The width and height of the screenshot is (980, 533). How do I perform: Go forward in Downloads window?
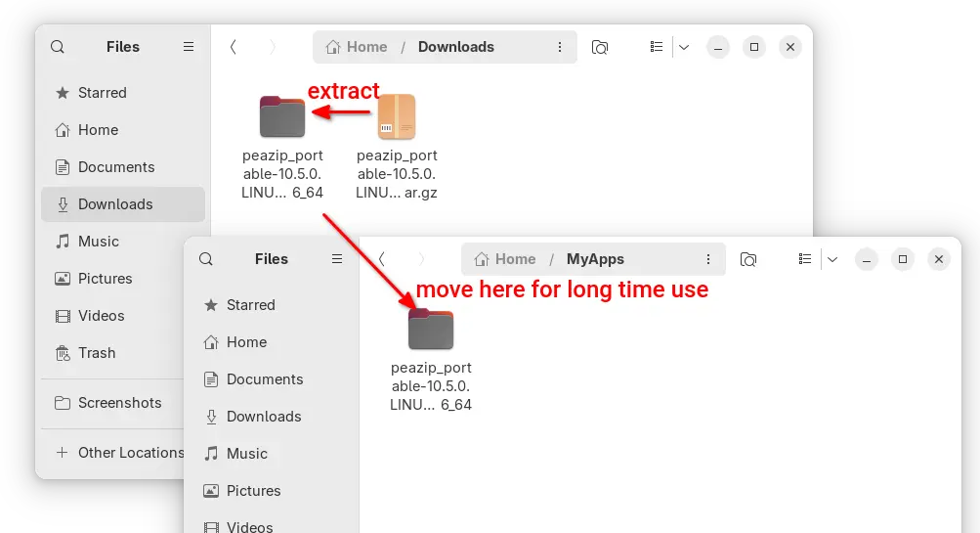click(x=272, y=47)
